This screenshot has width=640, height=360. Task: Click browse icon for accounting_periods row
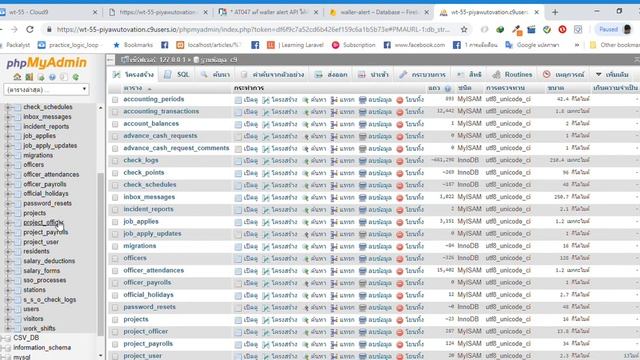(238, 100)
